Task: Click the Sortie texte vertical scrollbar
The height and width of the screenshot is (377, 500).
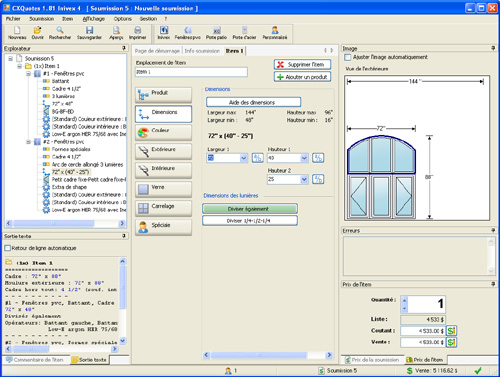Action: (x=122, y=301)
